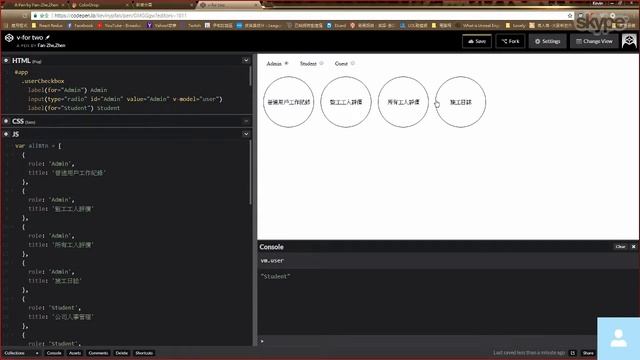The height and width of the screenshot is (360, 640).
Task: Click the fourth circle in preview
Action: point(460,102)
